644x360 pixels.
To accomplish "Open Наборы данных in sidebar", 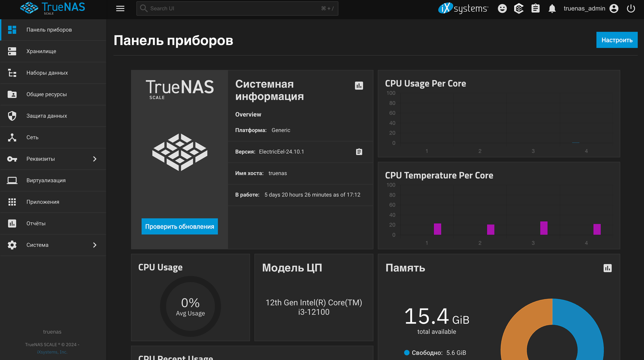I will tap(53, 73).
